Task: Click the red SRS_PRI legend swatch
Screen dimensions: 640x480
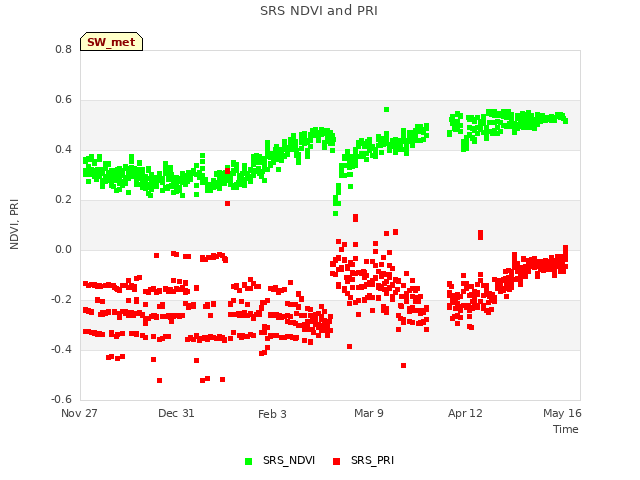Action: click(x=336, y=461)
